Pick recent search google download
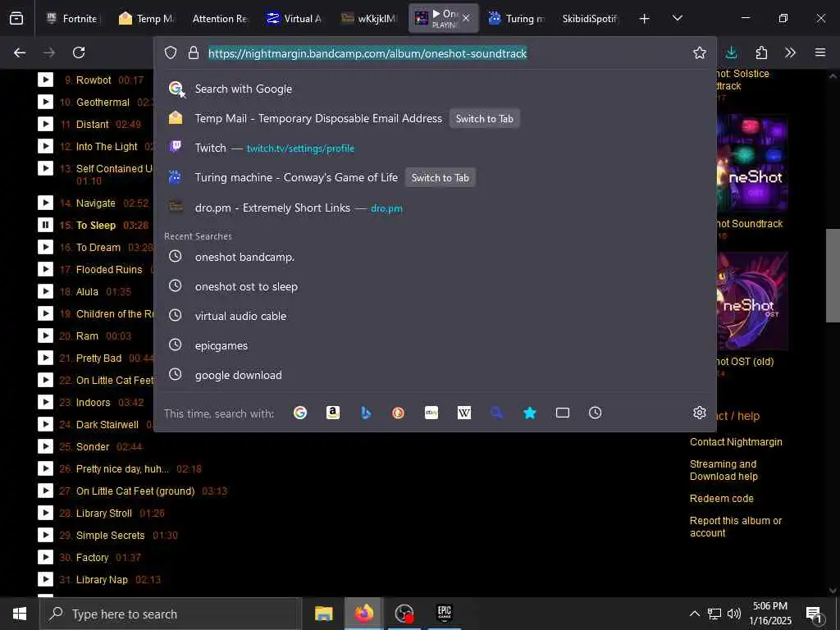Viewport: 840px width, 630px height. click(x=435, y=375)
